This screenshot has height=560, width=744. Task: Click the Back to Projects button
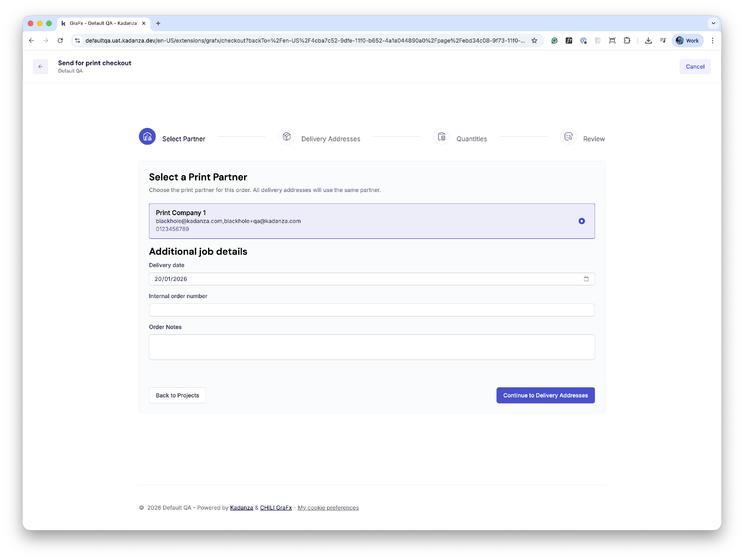pyautogui.click(x=177, y=395)
